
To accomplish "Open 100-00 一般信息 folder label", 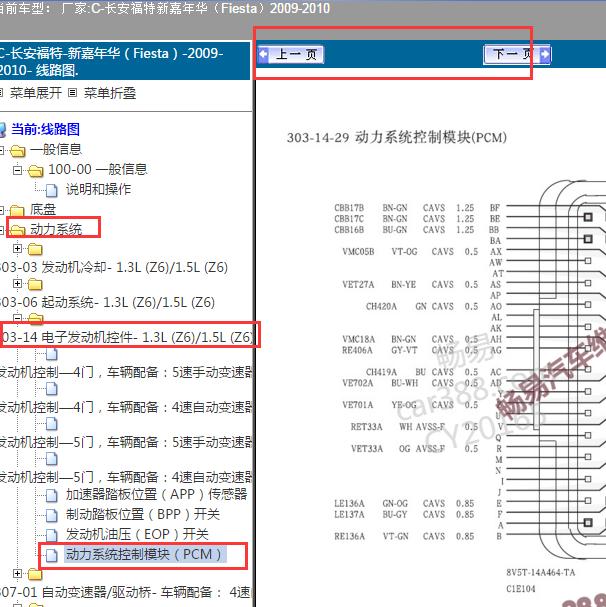I will click(98, 169).
